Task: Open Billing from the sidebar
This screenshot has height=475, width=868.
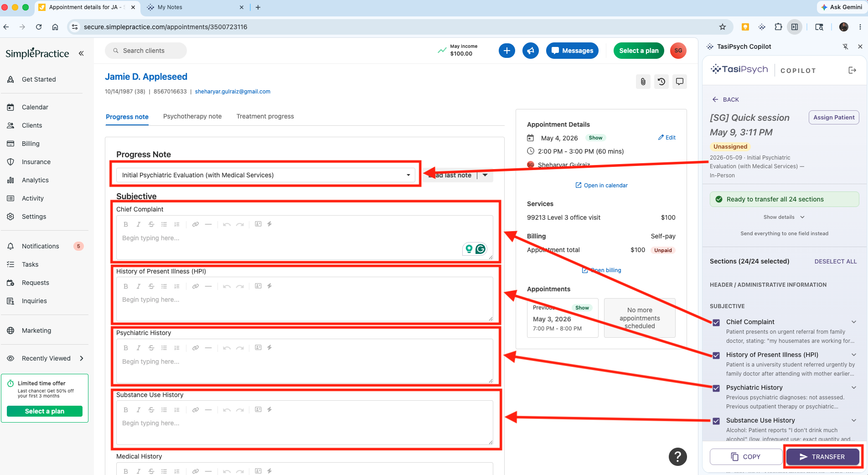Action: click(x=31, y=144)
